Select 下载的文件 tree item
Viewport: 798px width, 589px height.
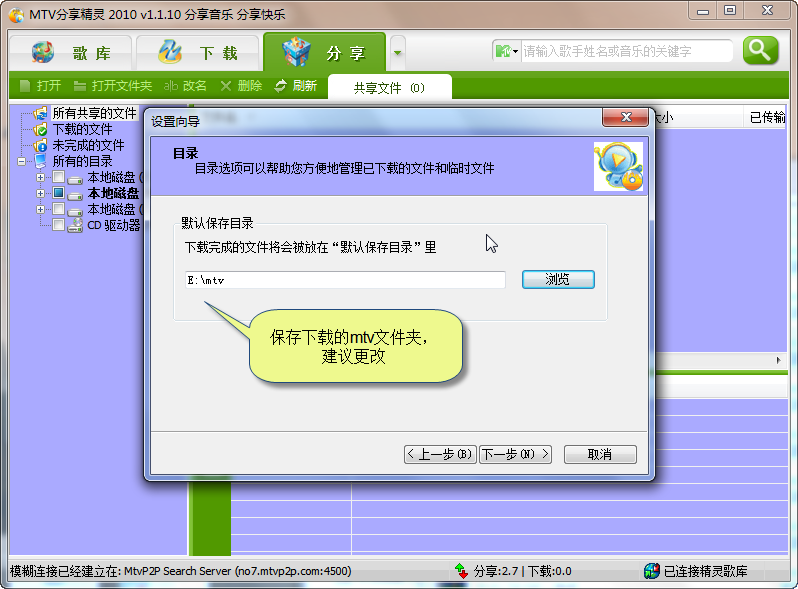point(82,129)
